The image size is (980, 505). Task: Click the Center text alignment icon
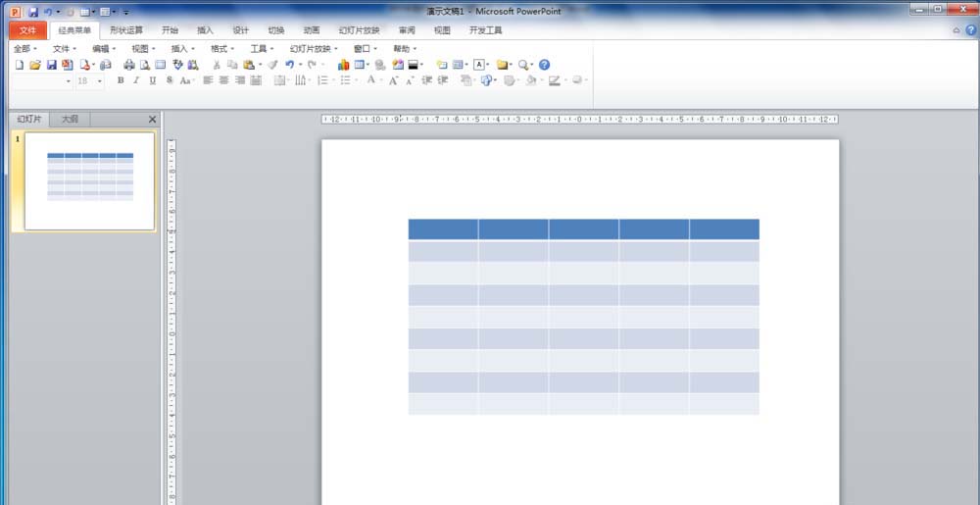[x=223, y=80]
